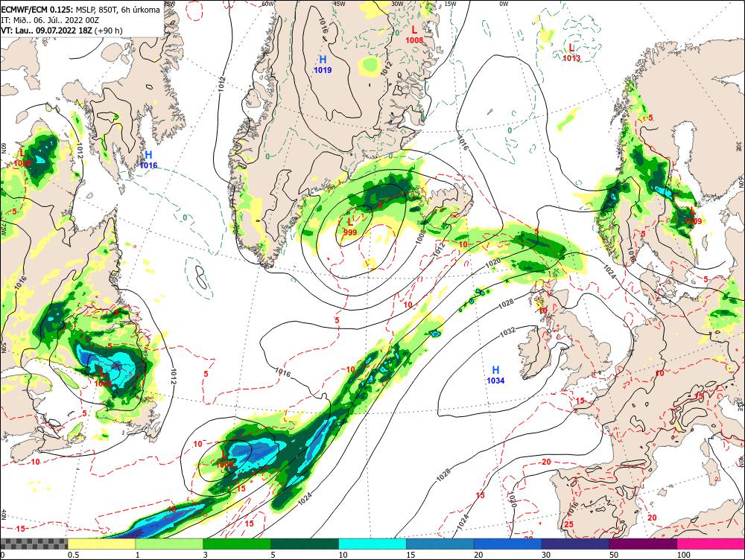Image resolution: width=745 pixels, height=560 pixels.
Task: Click the red '25' isotherm label over Iberia
Action: click(568, 524)
